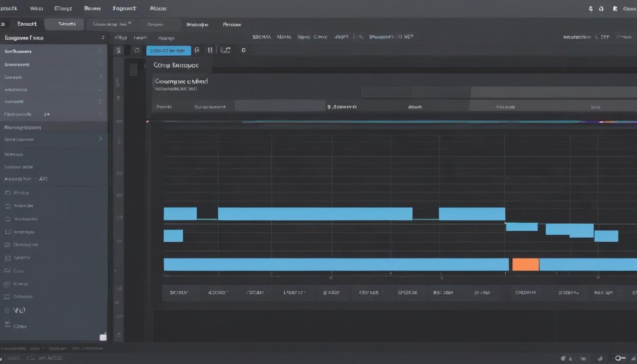Image resolution: width=637 pixels, height=364 pixels.
Task: Toggle the second circular icon in lower sidebar
Action: (x=7, y=206)
